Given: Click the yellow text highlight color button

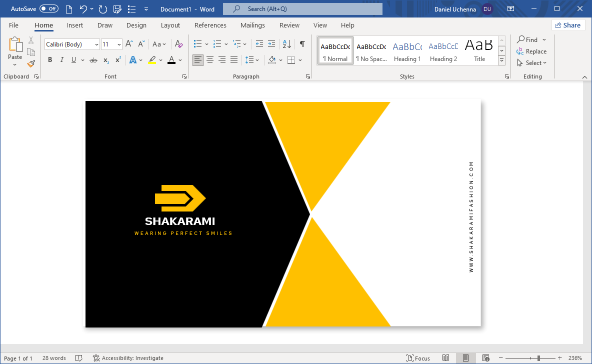Looking at the screenshot, I should coord(152,60).
